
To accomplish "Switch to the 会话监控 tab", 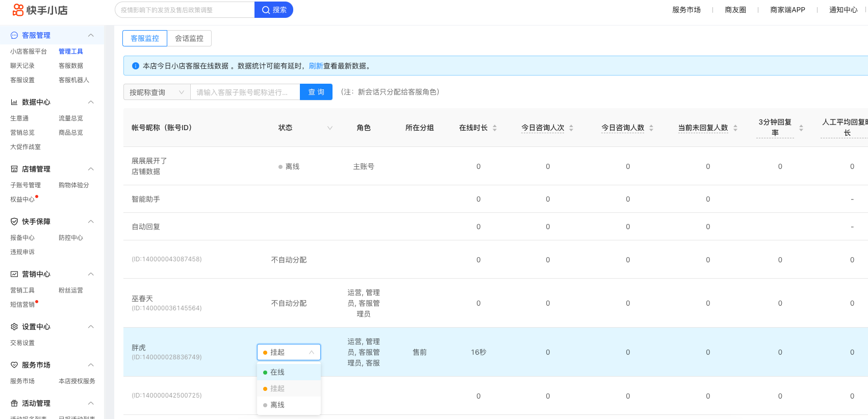I will coord(189,38).
